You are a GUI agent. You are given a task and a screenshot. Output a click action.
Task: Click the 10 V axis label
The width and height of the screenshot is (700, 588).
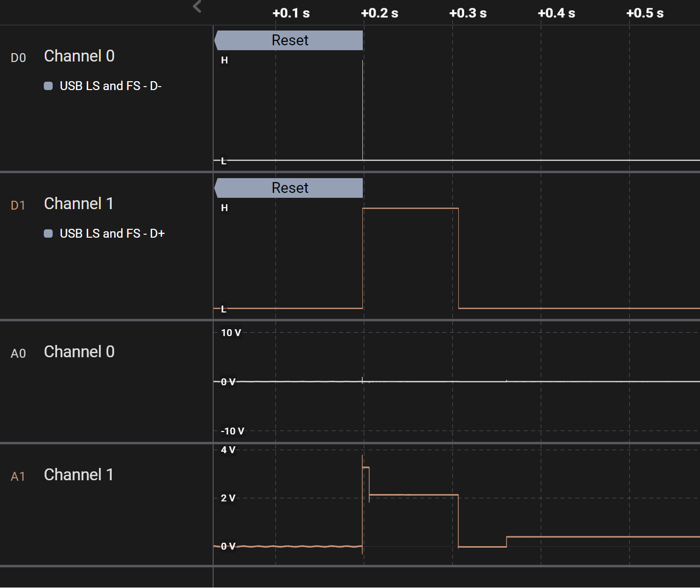click(x=231, y=333)
